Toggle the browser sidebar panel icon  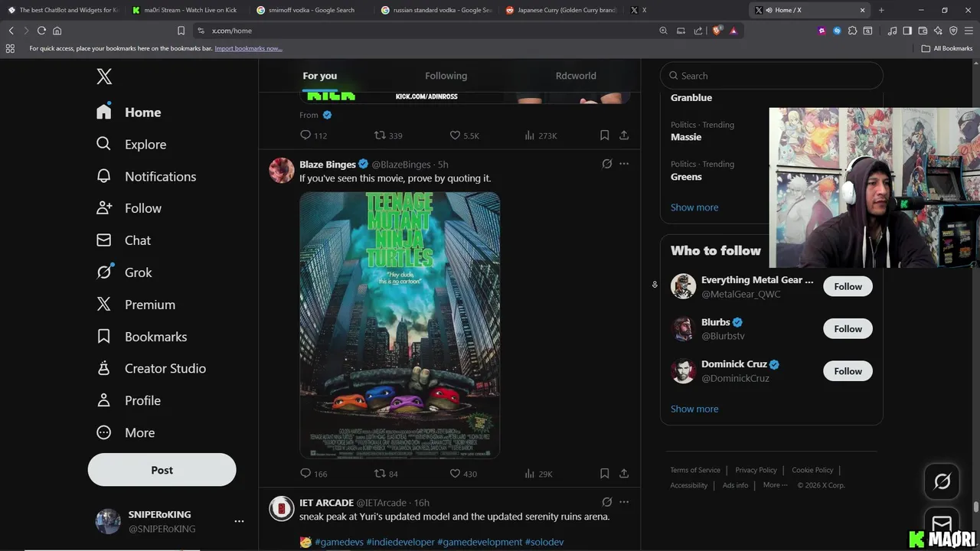(907, 31)
